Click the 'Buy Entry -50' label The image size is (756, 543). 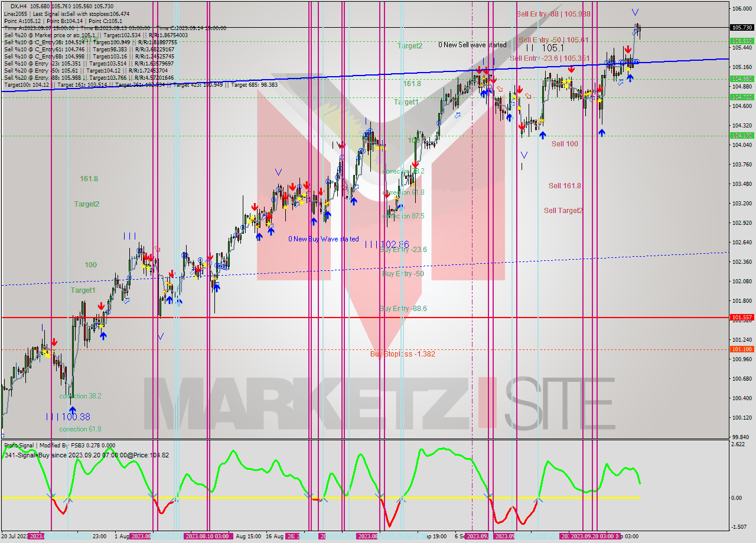tap(403, 274)
